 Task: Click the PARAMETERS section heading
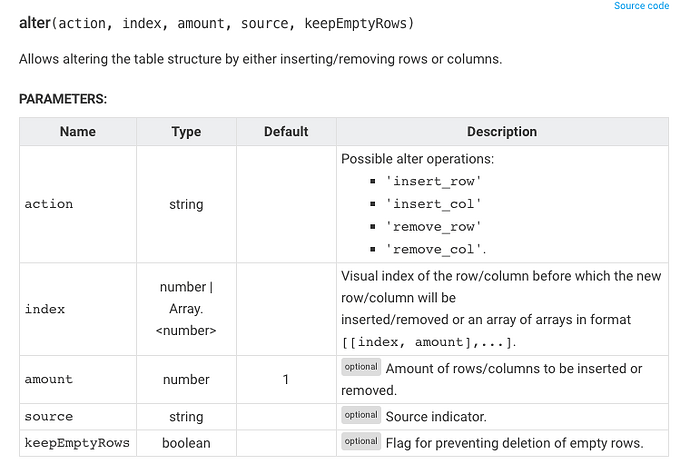click(x=63, y=99)
